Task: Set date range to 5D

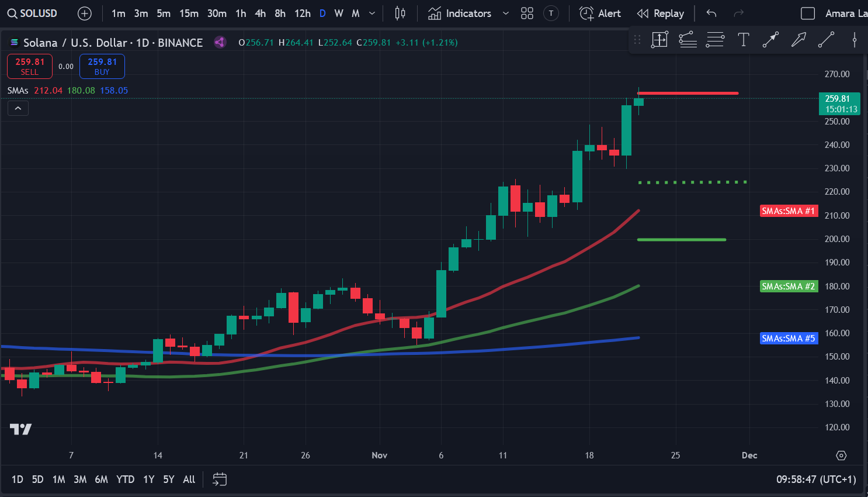Action: pos(38,479)
